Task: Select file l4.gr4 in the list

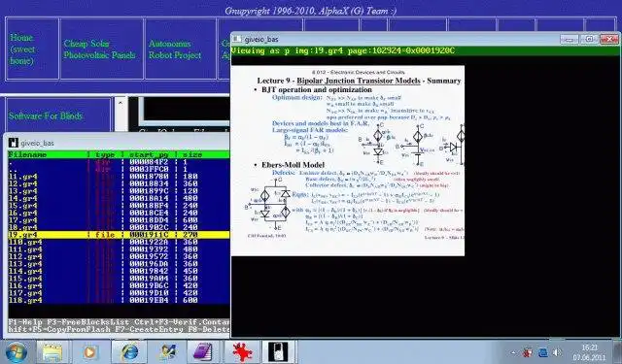Action: click(23, 198)
